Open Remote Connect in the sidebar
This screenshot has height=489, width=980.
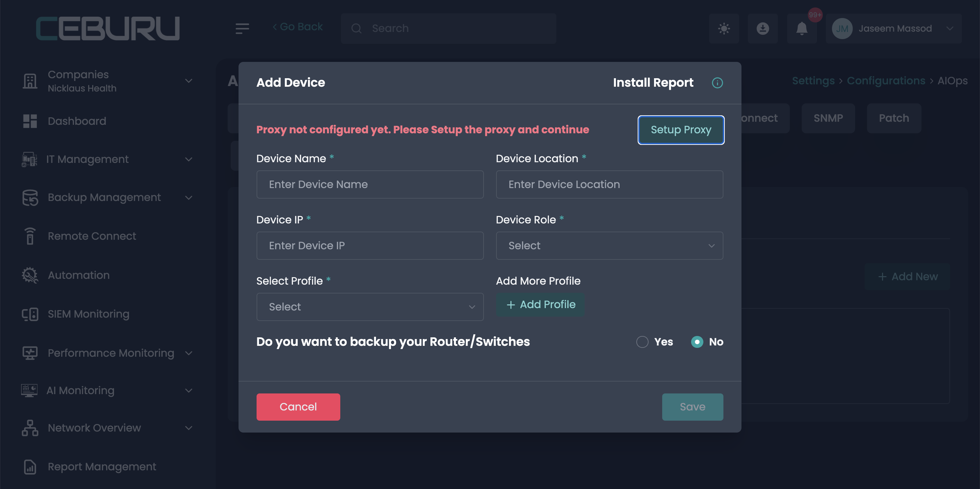pyautogui.click(x=92, y=236)
